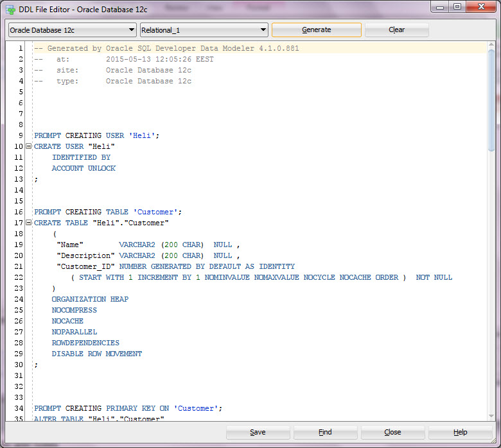The image size is (501, 448).
Task: Click the Save button
Action: point(258,432)
